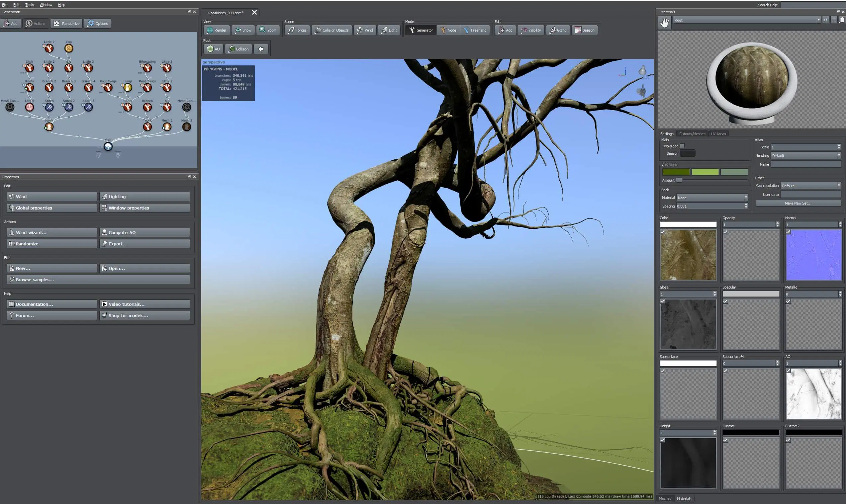Show Collision Objects in the scene
Viewport: 846px width, 504px height.
coord(331,30)
